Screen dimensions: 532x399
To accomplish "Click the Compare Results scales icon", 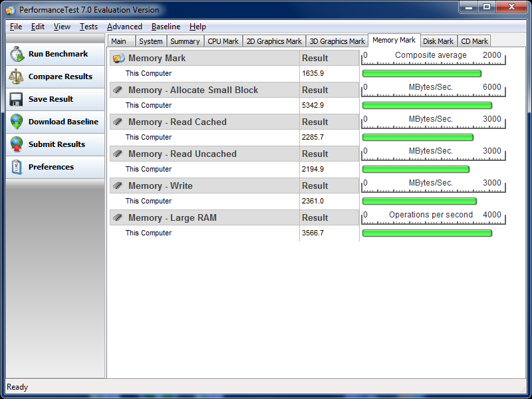I will (17, 77).
